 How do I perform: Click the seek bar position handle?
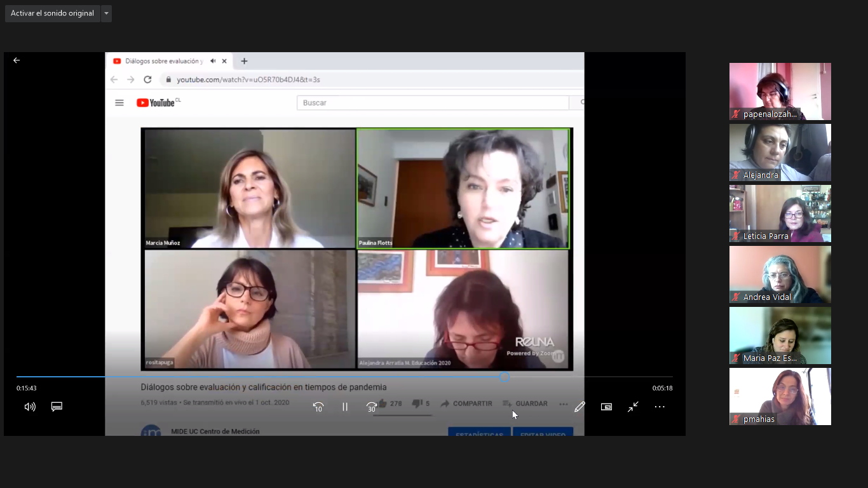click(505, 377)
